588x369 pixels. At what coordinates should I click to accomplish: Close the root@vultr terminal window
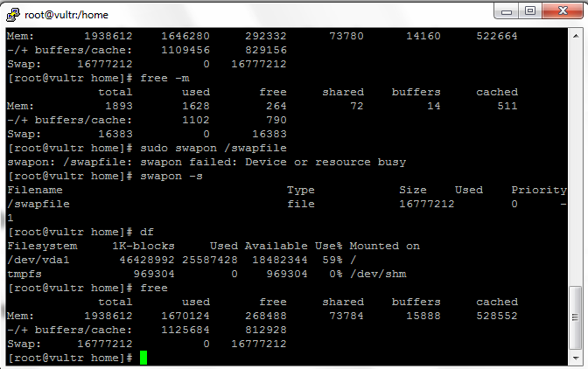(x=563, y=10)
